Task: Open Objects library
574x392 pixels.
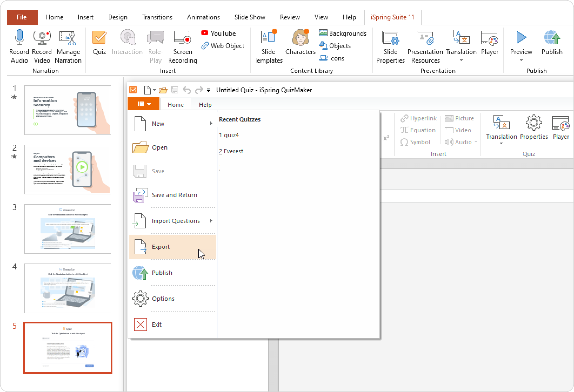Action: click(x=335, y=46)
